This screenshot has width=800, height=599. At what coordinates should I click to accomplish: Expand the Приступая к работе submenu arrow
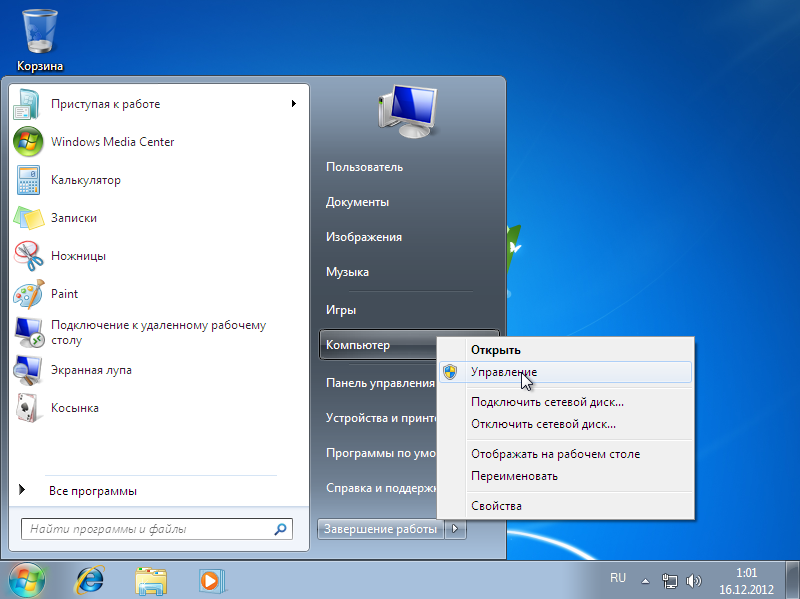point(293,104)
